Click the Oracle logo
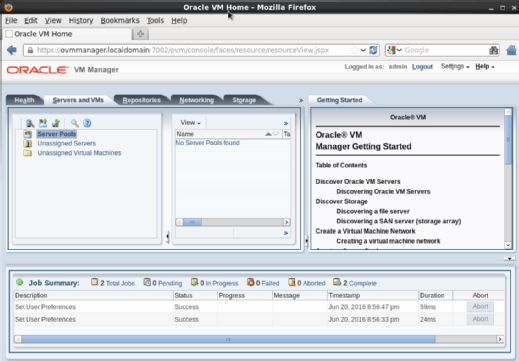Screen dimensions: 519x362 (x=37, y=70)
